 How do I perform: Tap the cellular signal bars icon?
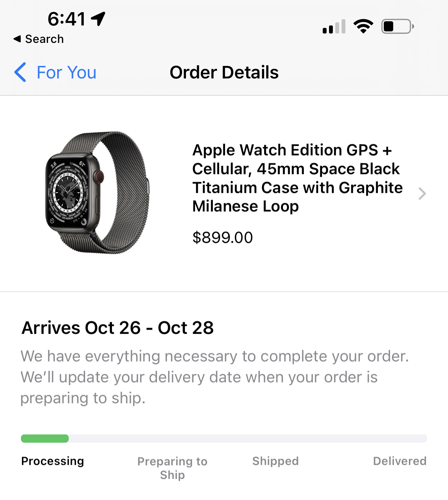(x=334, y=26)
